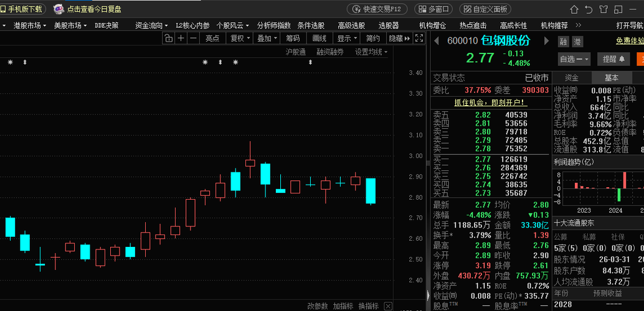Click the home icon in title bar
644x311 pixels.
[x=574, y=9]
